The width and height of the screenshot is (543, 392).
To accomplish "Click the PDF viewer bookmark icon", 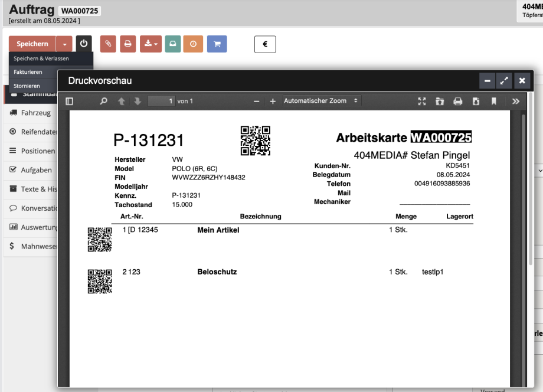I will pos(493,102).
